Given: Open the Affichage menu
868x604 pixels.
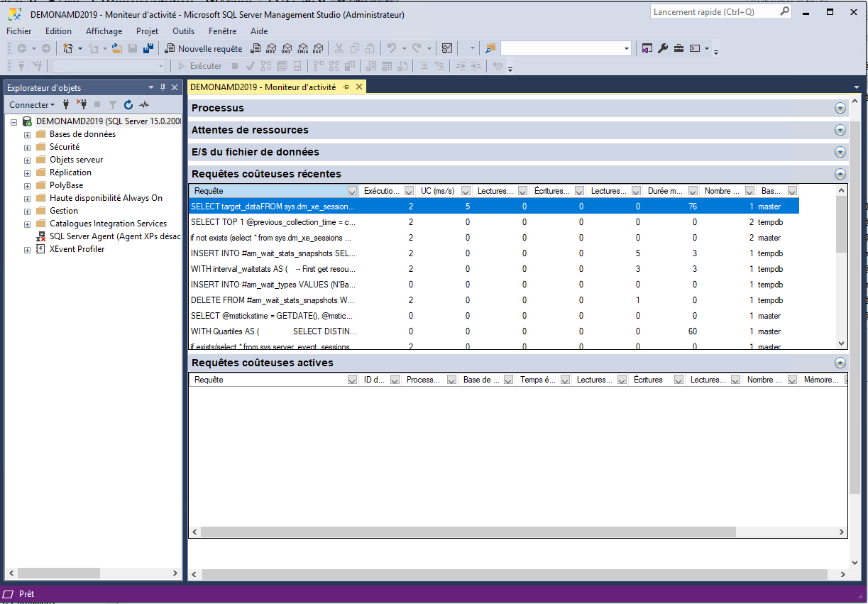Looking at the screenshot, I should 104,31.
